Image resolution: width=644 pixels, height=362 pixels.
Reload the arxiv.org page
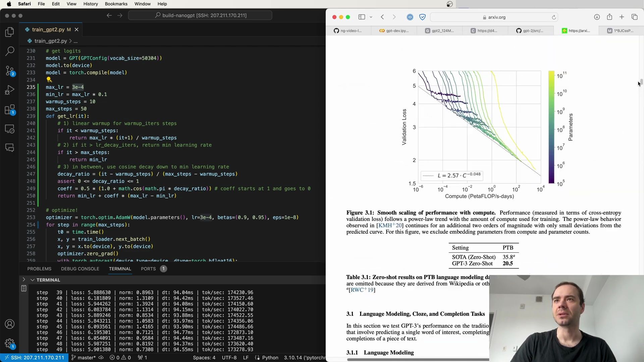(x=554, y=17)
